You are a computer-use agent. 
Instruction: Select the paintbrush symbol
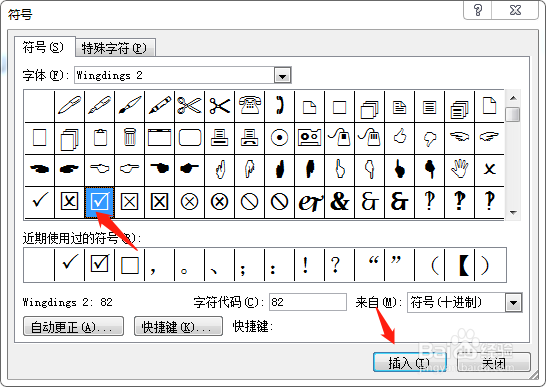tap(130, 106)
